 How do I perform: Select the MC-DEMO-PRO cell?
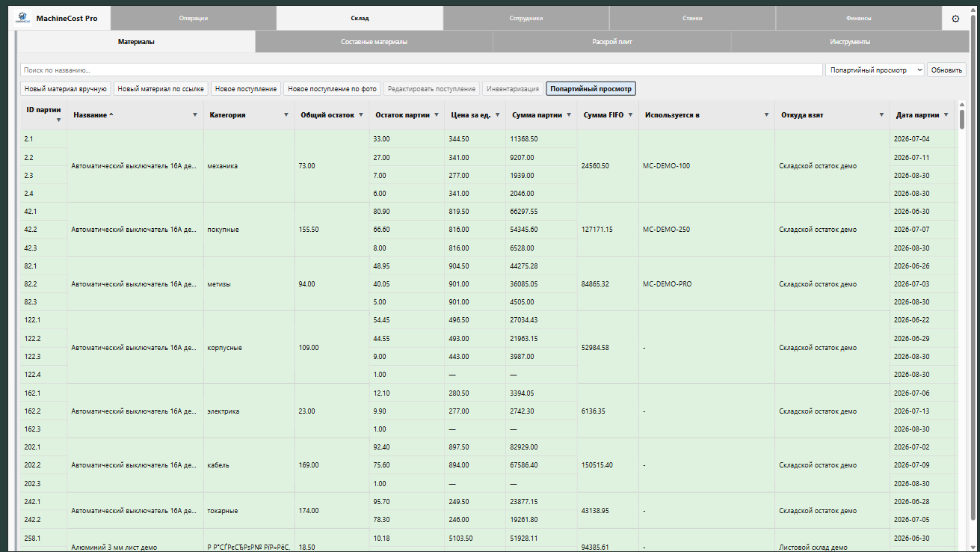pyautogui.click(x=706, y=284)
